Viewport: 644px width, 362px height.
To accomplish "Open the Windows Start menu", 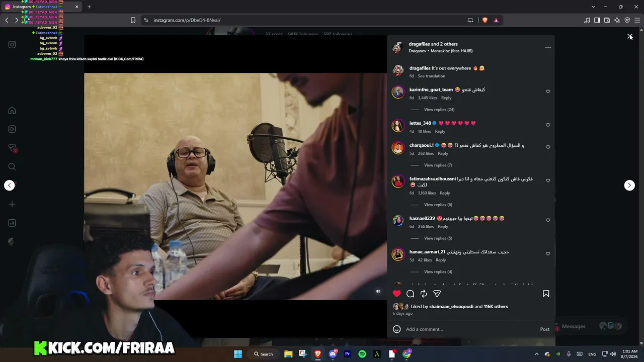I will tap(238, 354).
